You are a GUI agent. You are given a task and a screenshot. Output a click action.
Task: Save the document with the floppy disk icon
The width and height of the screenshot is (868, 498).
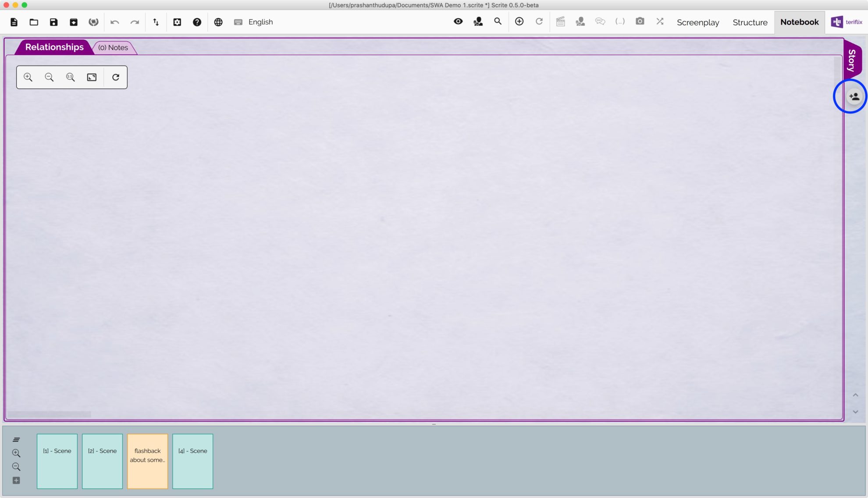pyautogui.click(x=53, y=22)
